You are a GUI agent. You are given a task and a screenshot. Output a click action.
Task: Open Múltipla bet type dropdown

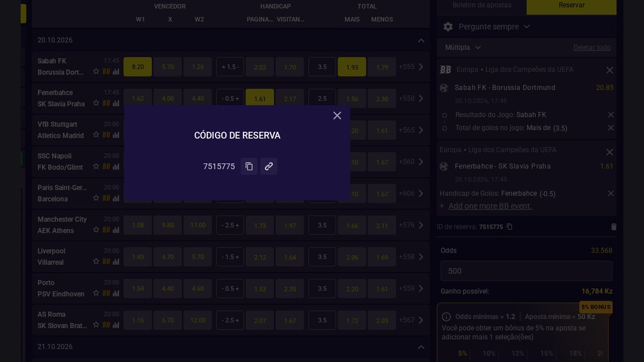pyautogui.click(x=463, y=47)
